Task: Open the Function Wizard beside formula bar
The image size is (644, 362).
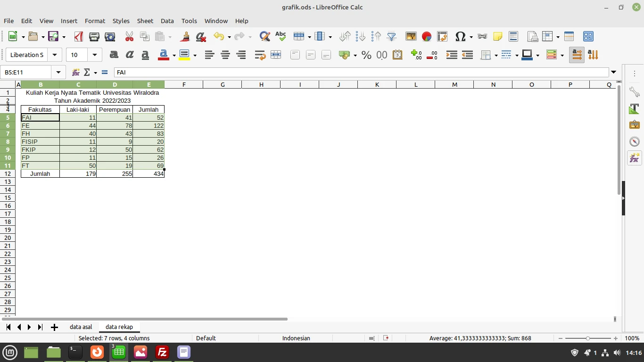Action: pyautogui.click(x=75, y=72)
